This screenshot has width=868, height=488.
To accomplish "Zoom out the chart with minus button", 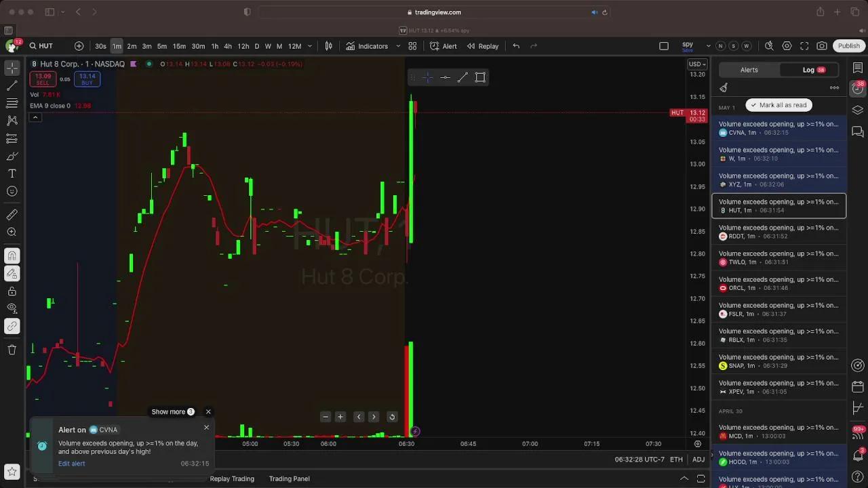I will (x=325, y=417).
